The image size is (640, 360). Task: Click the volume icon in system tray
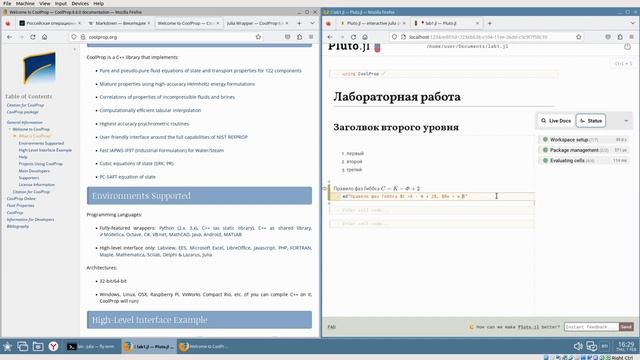(578, 347)
